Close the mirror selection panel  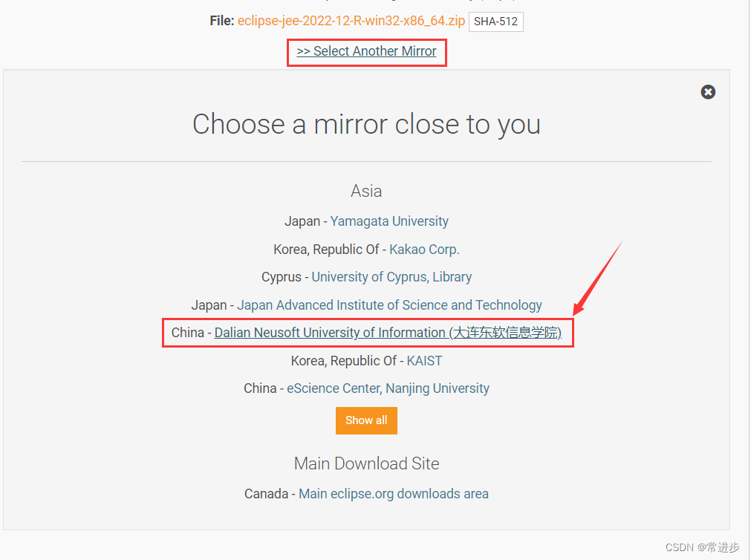pos(708,92)
